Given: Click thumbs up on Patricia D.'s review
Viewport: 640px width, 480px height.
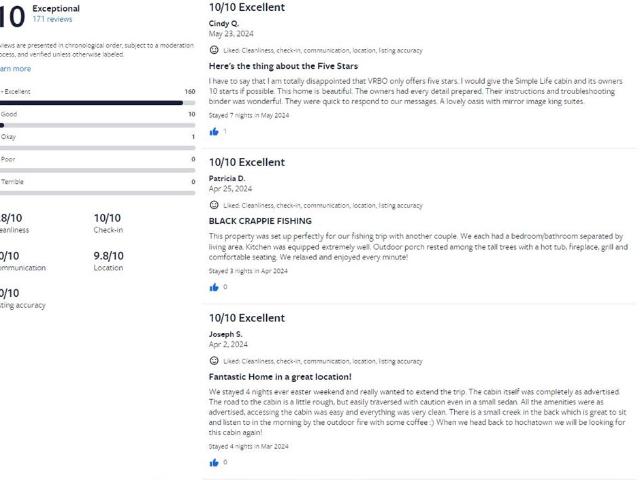Looking at the screenshot, I should pyautogui.click(x=213, y=287).
